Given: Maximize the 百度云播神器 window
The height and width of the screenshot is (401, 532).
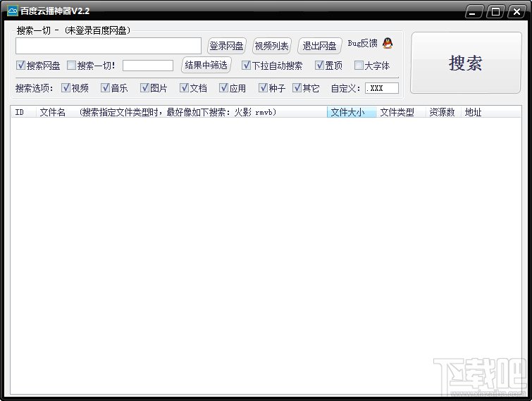Looking at the screenshot, I should point(495,12).
